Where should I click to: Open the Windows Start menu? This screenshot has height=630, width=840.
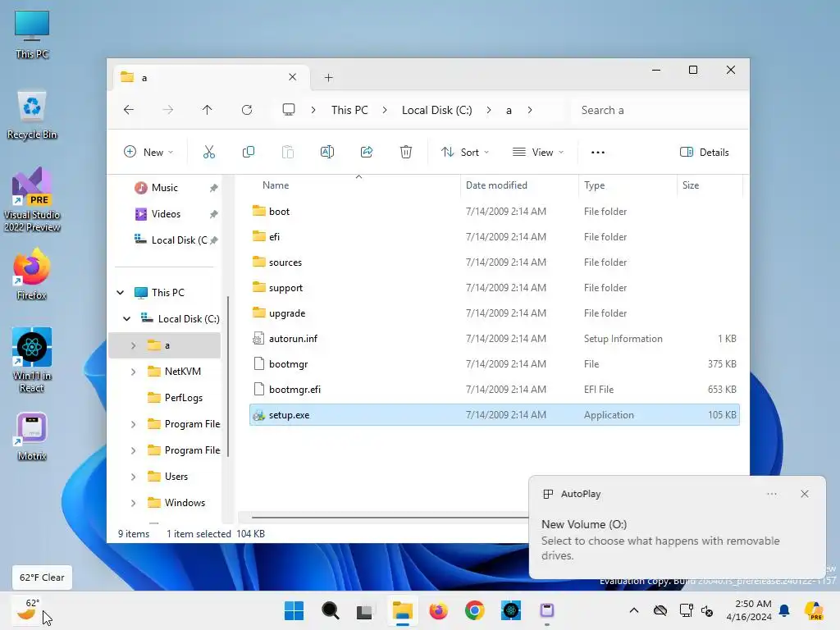tap(294, 610)
